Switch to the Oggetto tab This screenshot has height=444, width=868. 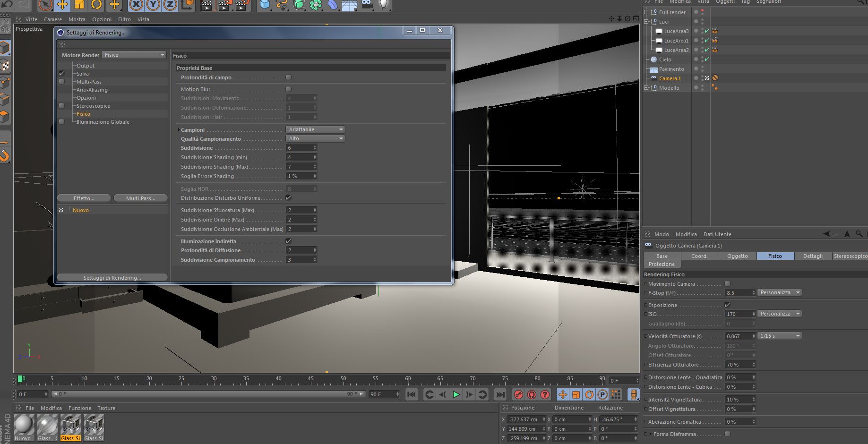(738, 256)
